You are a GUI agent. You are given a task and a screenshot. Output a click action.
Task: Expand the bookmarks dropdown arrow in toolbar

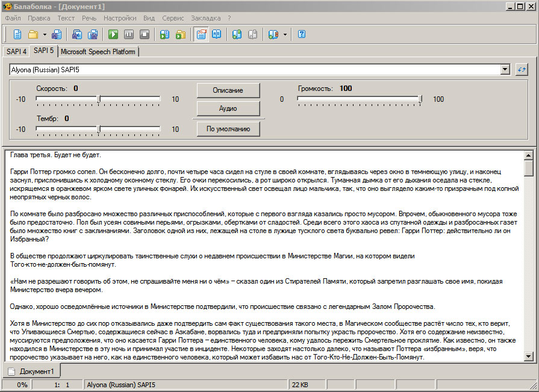(x=285, y=34)
